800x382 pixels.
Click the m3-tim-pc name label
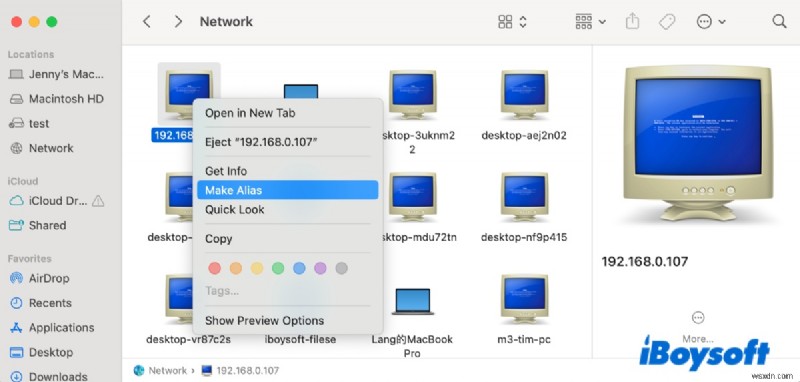tap(524, 339)
